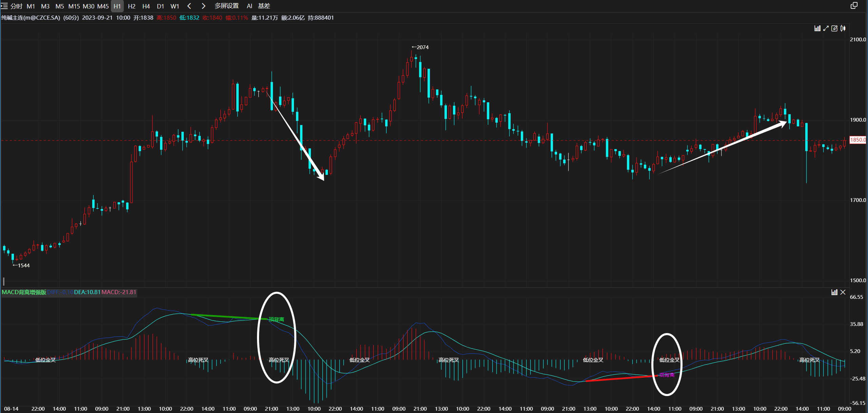
Task: Select the M5 timeframe
Action: (x=60, y=6)
